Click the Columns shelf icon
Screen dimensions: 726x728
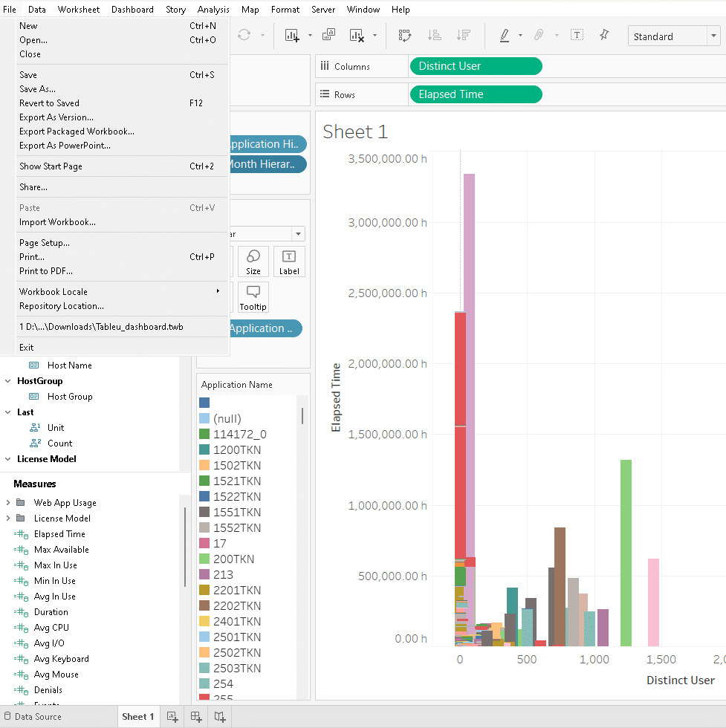pyautogui.click(x=325, y=66)
